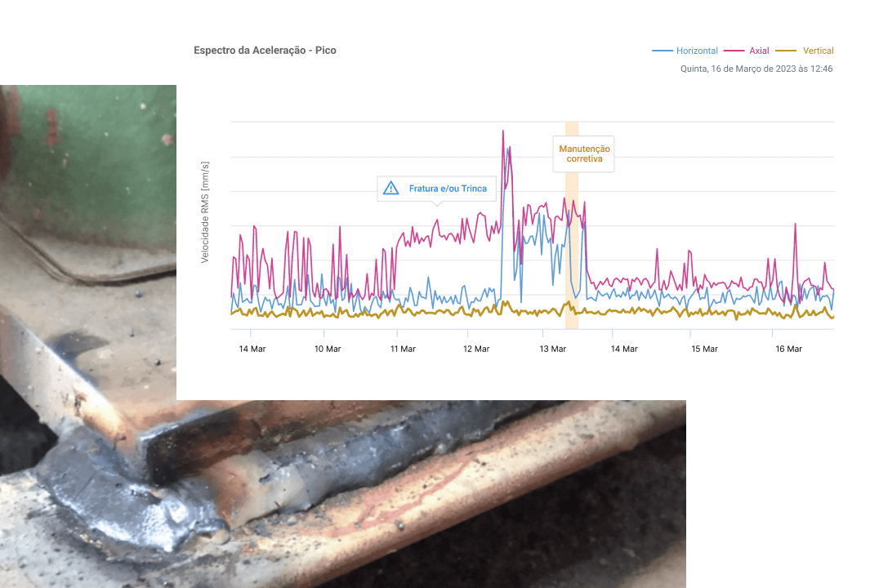The height and width of the screenshot is (588, 870).
Task: Toggle the Axial series legend label
Action: pos(759,51)
